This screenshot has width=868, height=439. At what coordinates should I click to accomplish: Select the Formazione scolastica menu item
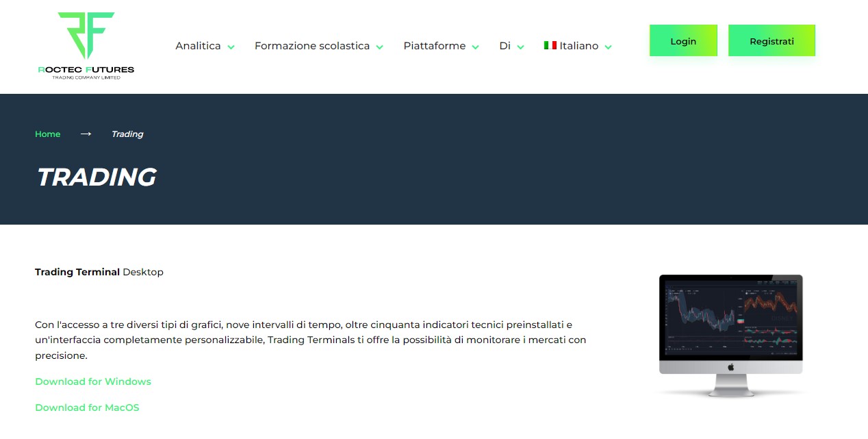point(311,46)
